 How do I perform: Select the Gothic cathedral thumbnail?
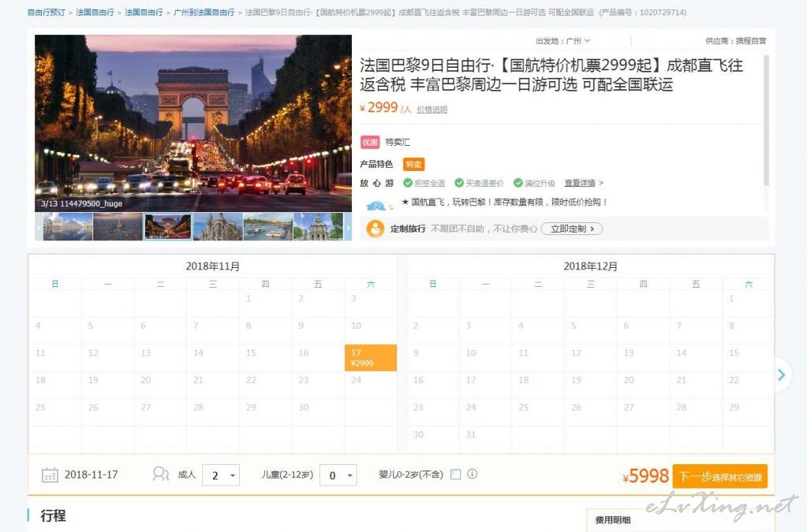click(218, 227)
